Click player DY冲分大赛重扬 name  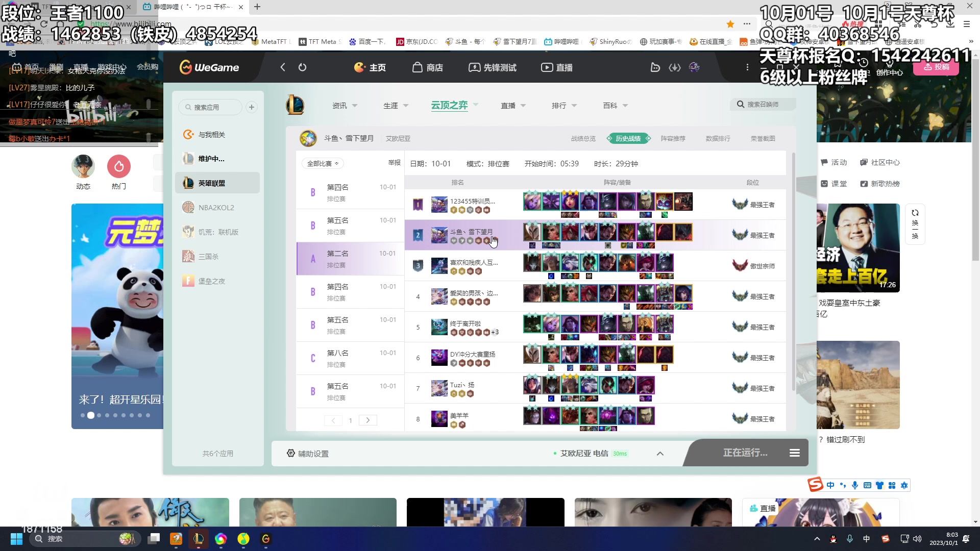pyautogui.click(x=473, y=354)
